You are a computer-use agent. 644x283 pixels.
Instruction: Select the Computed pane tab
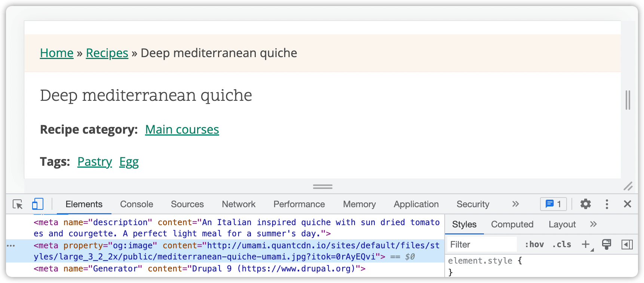[x=512, y=224]
